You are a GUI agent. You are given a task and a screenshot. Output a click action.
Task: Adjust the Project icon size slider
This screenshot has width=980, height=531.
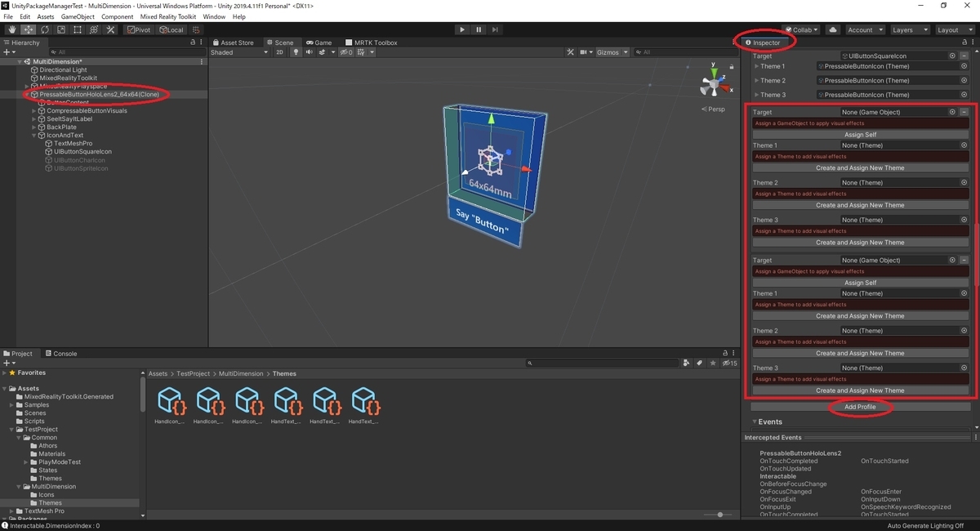tap(719, 515)
